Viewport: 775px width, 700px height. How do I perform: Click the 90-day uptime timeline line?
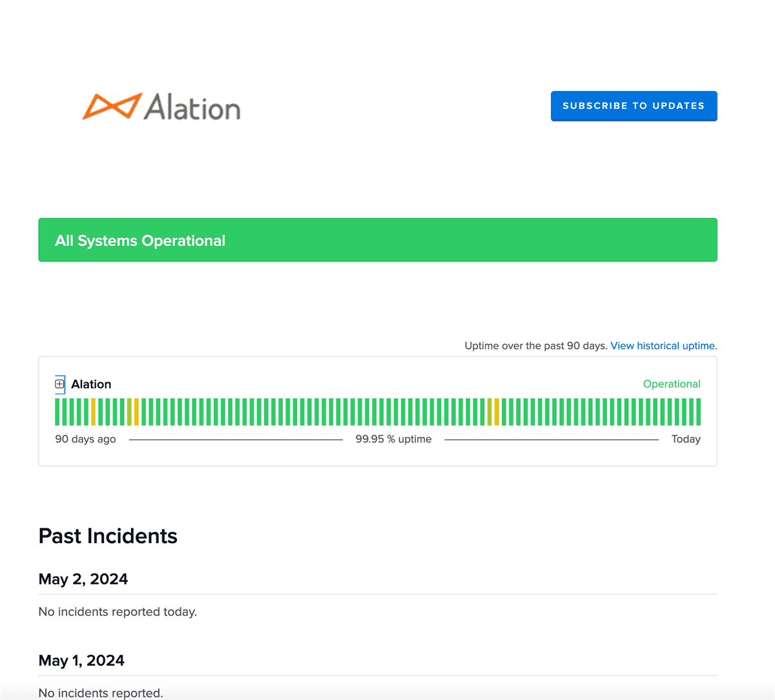(x=236, y=439)
